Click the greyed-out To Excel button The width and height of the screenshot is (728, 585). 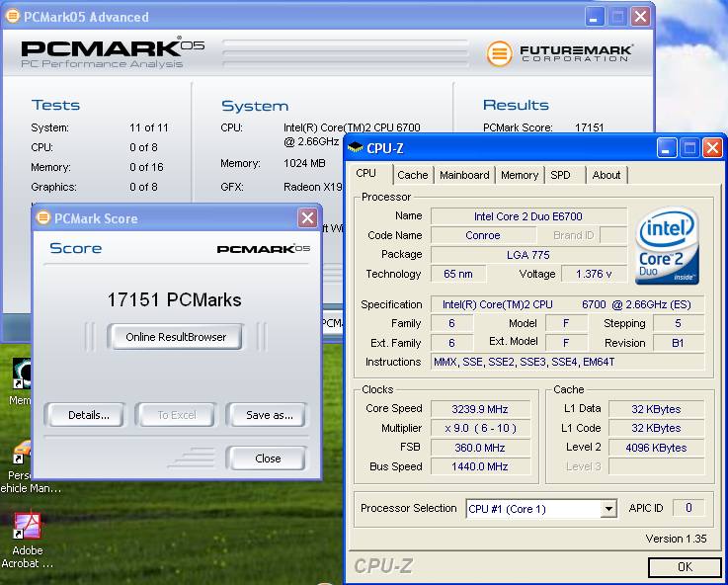[177, 415]
